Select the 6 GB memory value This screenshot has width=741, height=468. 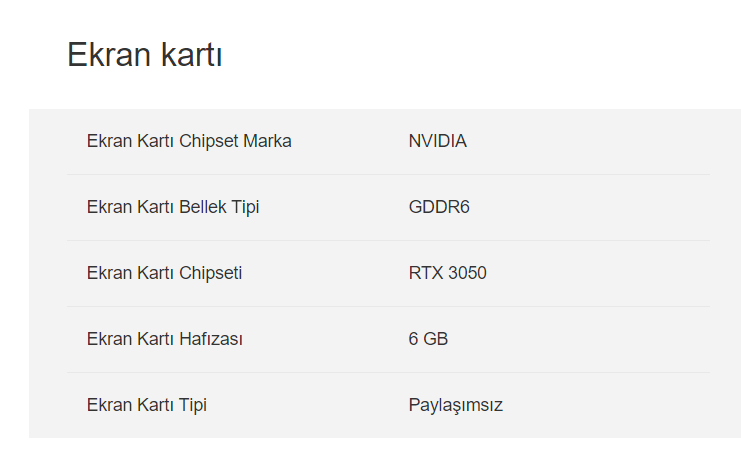click(x=428, y=339)
